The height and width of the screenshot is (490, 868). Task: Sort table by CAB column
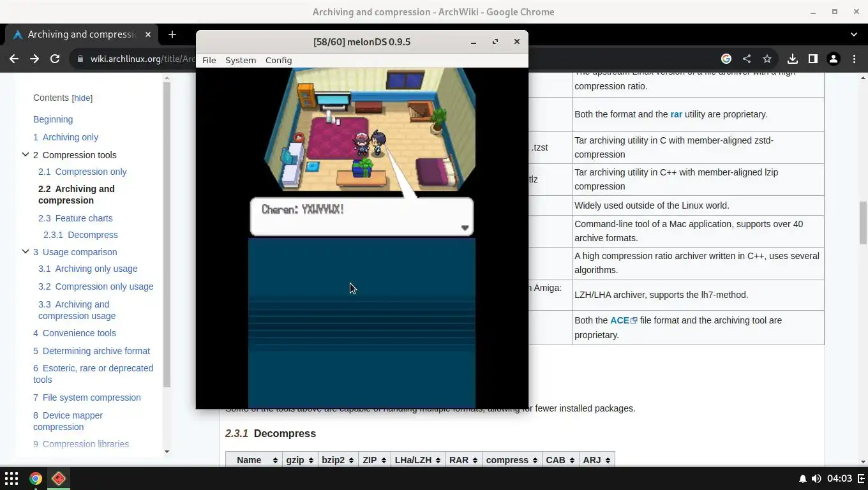coord(560,460)
